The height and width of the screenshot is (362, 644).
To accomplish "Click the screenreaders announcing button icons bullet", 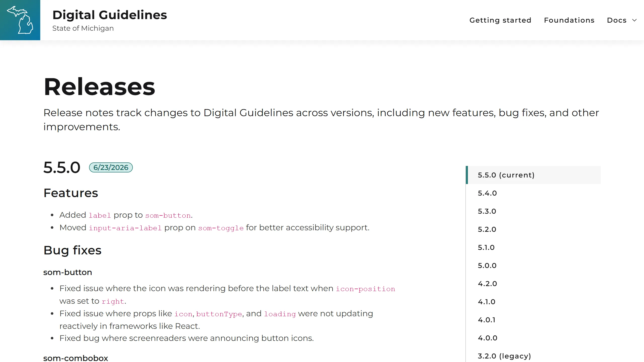I will 187,338.
